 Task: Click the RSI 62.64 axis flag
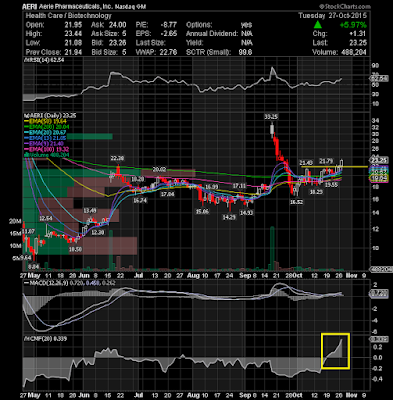379,79
